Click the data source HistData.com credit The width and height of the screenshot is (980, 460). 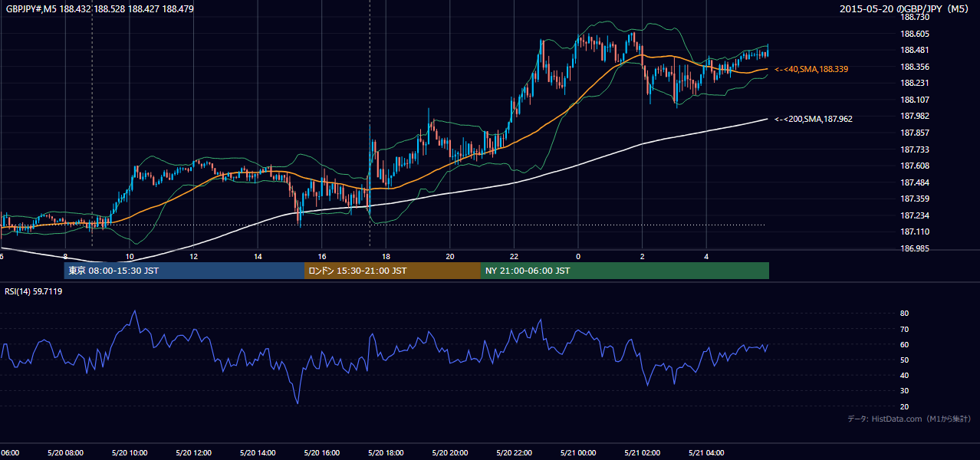click(x=909, y=419)
